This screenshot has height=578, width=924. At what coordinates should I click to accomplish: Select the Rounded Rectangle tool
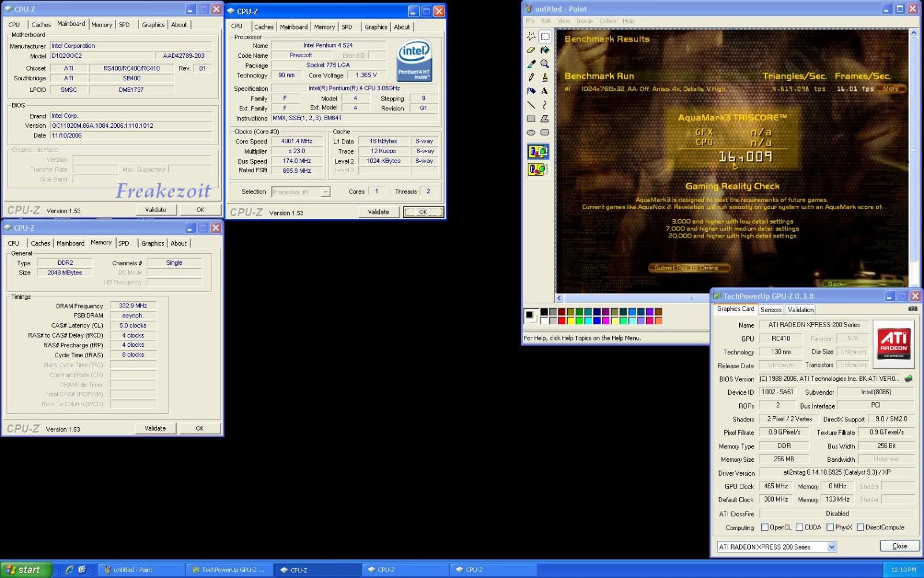[x=545, y=132]
